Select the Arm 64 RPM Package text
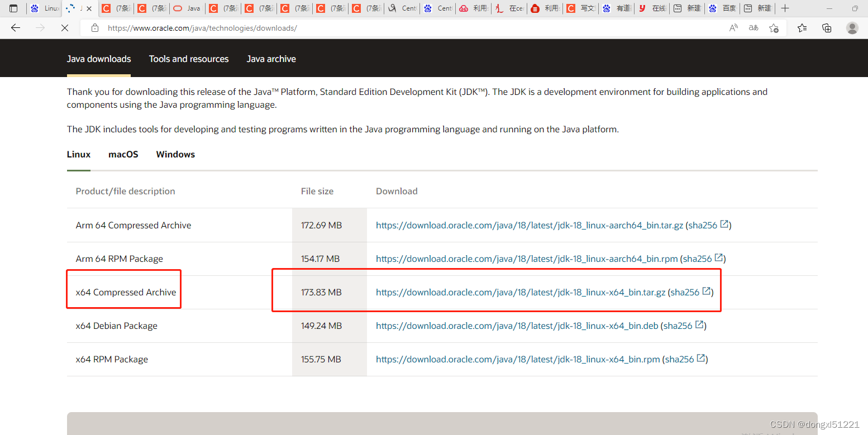868x435 pixels. (120, 259)
